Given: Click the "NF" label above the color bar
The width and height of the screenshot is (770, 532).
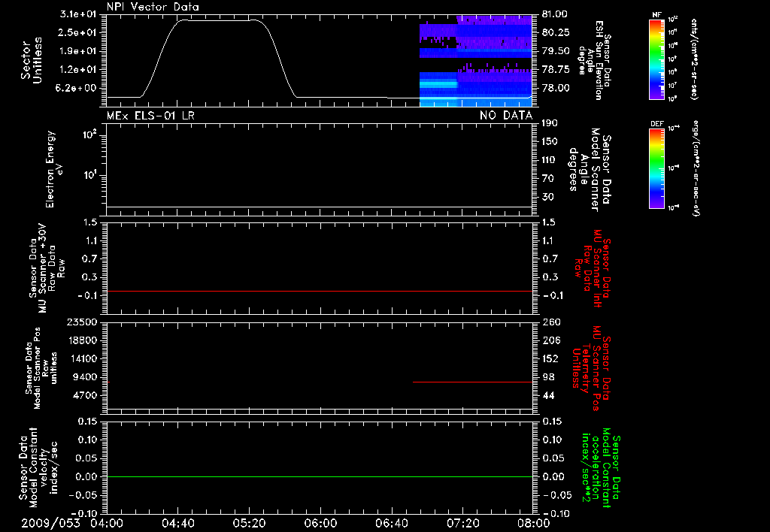Looking at the screenshot, I should point(656,15).
